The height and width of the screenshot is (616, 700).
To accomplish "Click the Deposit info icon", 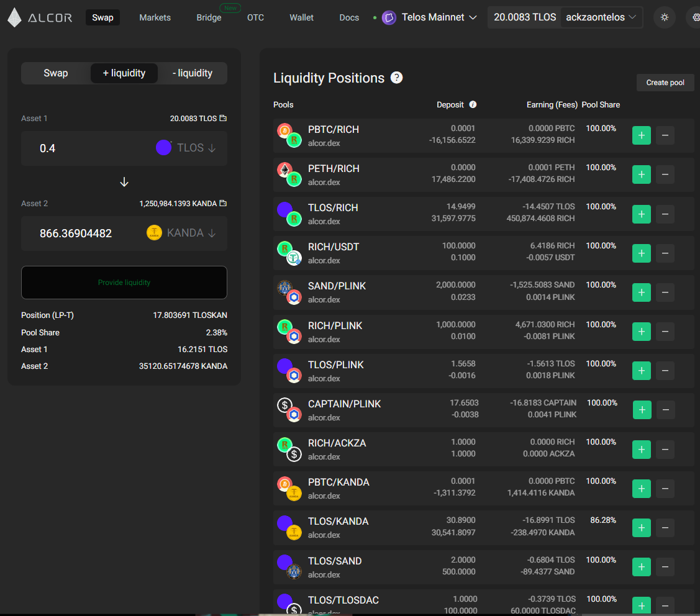I will [473, 104].
